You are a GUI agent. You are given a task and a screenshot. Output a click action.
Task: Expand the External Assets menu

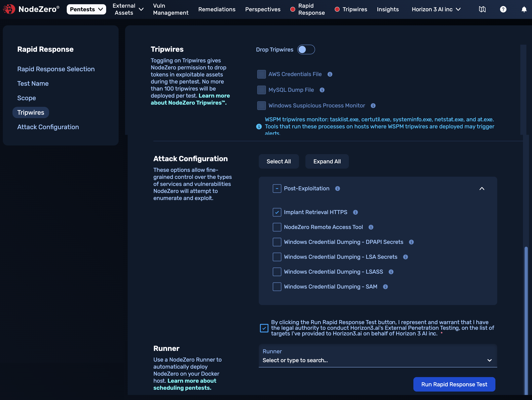[x=128, y=9]
